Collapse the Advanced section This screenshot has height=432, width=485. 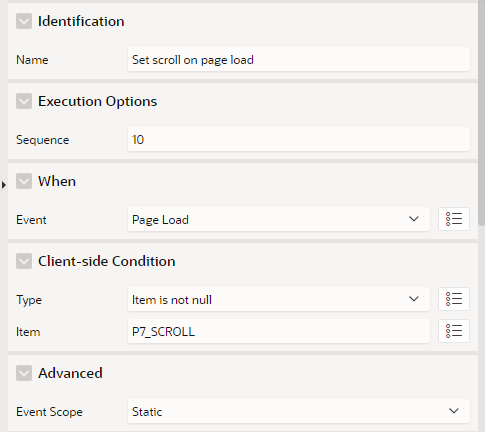(24, 373)
